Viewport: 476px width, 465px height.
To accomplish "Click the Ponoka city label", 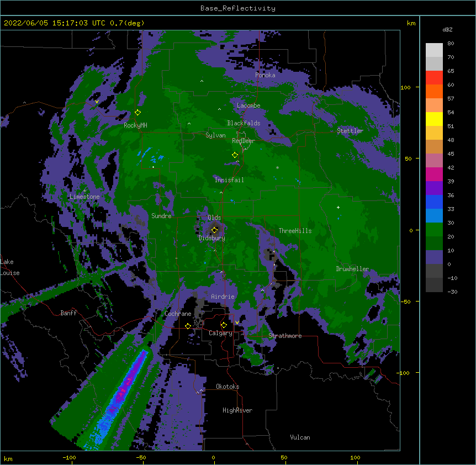I will (x=265, y=75).
